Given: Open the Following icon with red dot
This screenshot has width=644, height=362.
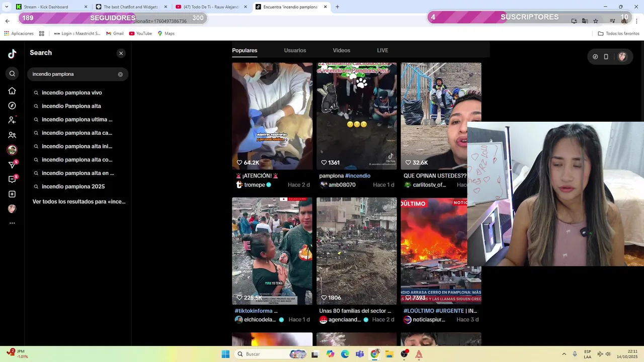Looking at the screenshot, I should (12, 120).
